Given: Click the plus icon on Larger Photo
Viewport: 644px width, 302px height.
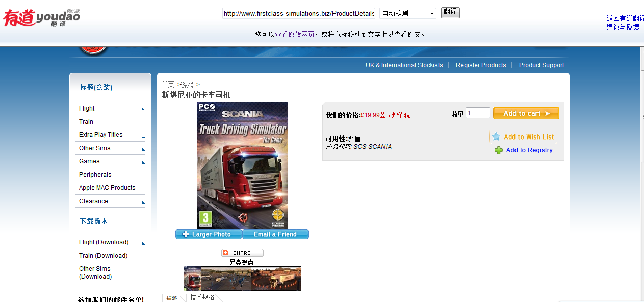Looking at the screenshot, I should coord(186,234).
